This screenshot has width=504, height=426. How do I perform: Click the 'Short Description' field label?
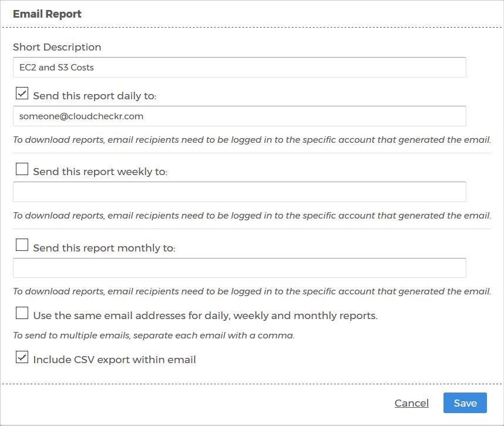click(x=57, y=47)
